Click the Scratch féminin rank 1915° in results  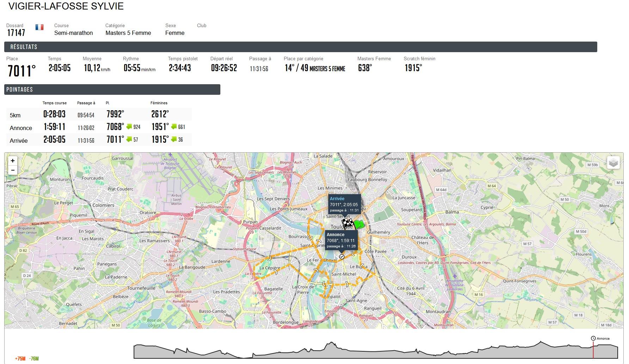tap(413, 68)
